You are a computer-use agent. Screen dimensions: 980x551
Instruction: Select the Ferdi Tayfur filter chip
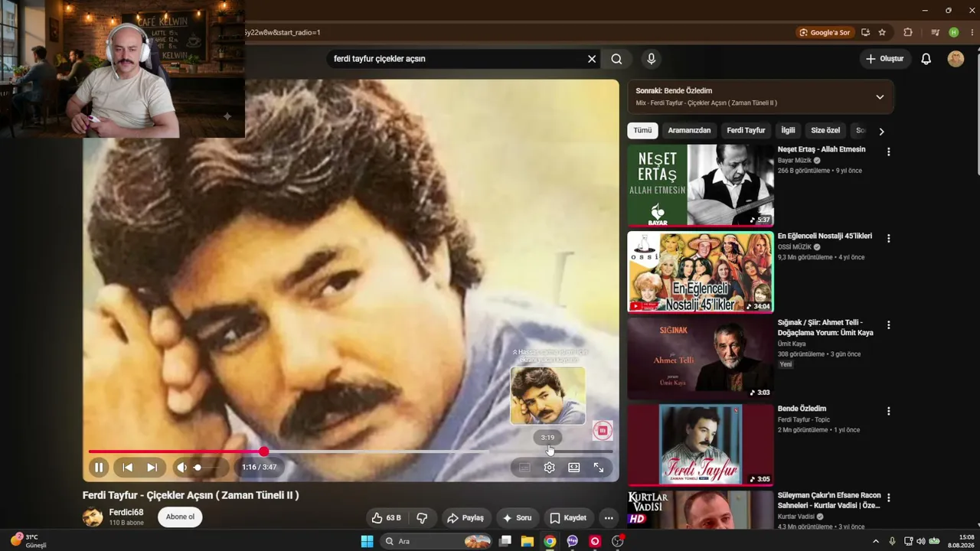click(x=746, y=130)
